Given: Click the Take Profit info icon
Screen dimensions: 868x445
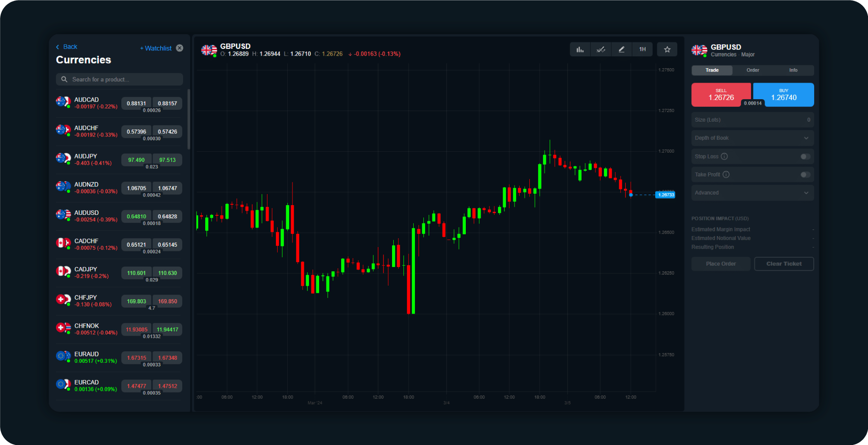Looking at the screenshot, I should (x=726, y=175).
